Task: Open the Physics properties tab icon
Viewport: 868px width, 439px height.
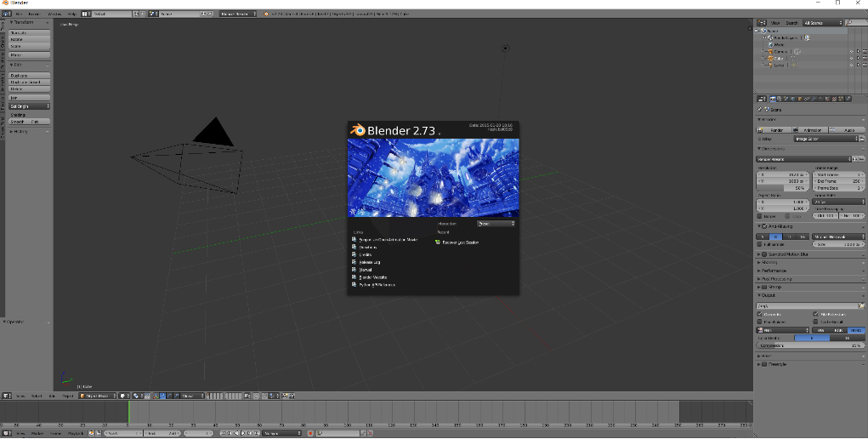Action: tap(848, 99)
